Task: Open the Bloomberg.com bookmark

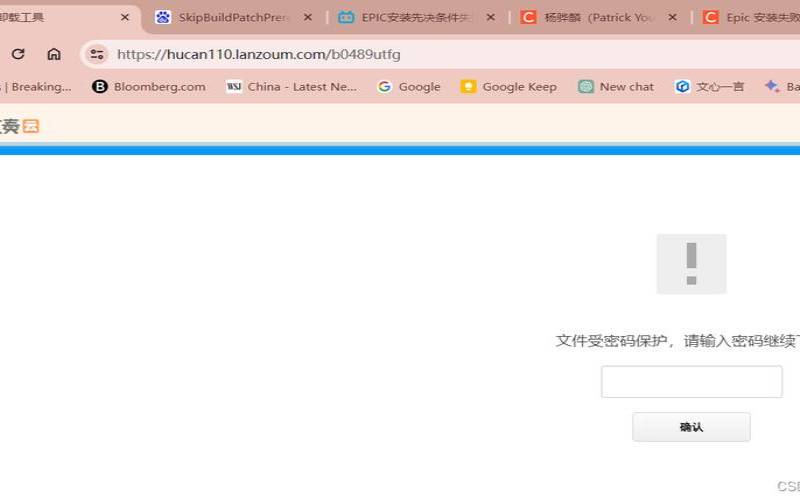Action: (x=148, y=87)
